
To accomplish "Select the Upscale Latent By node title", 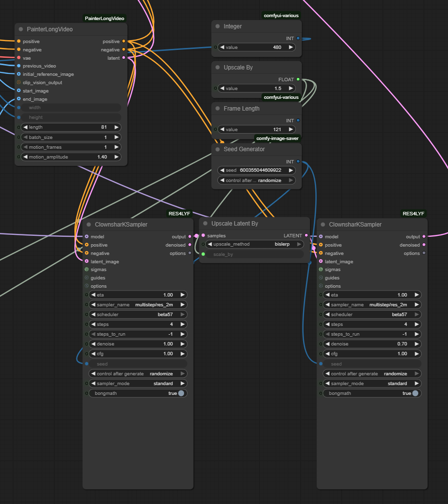I will [235, 224].
